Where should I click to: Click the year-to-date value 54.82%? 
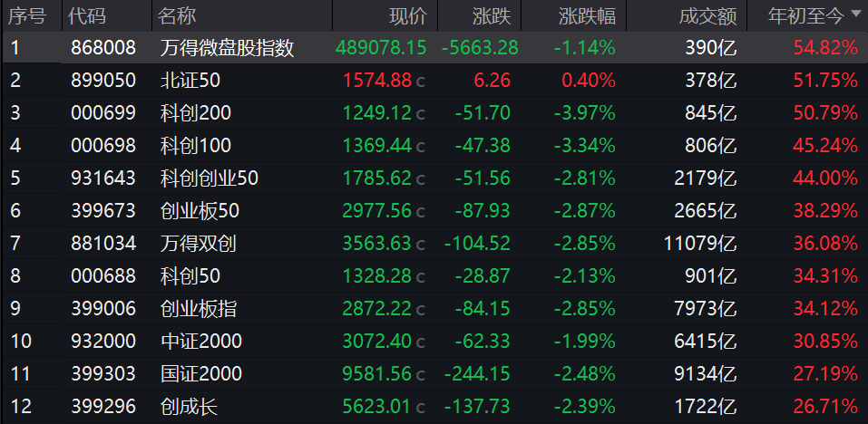[825, 48]
